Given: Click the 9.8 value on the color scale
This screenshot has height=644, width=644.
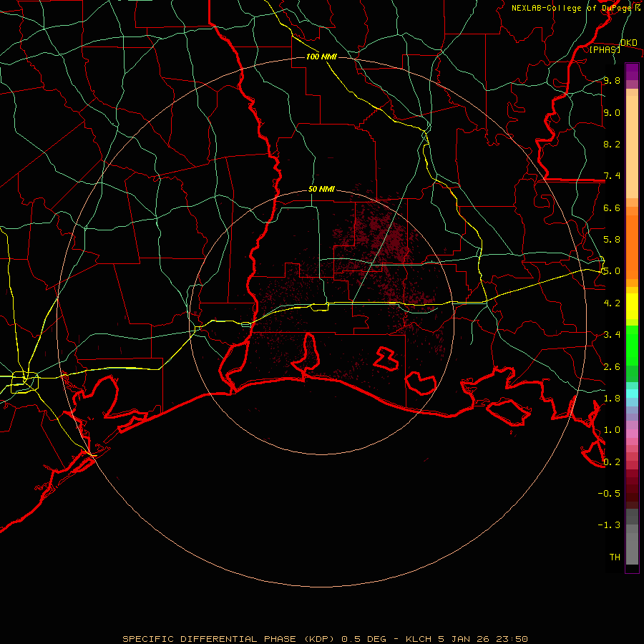Looking at the screenshot, I should [x=612, y=80].
